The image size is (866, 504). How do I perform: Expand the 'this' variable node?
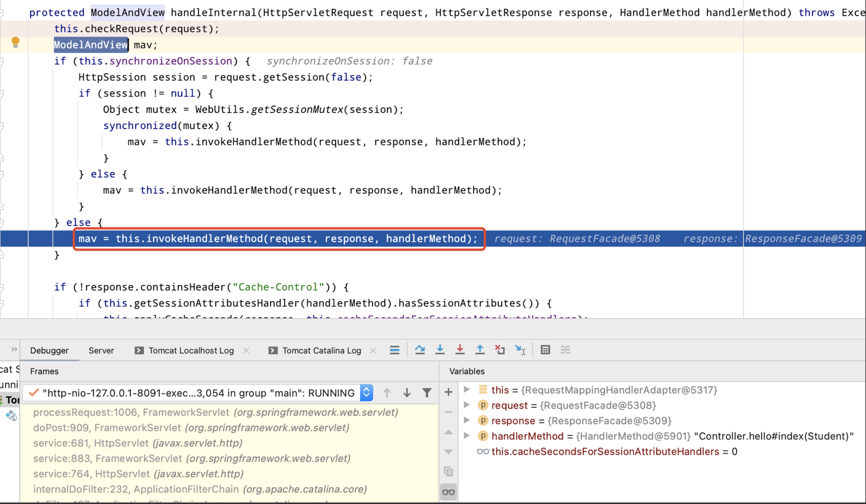[467, 389]
